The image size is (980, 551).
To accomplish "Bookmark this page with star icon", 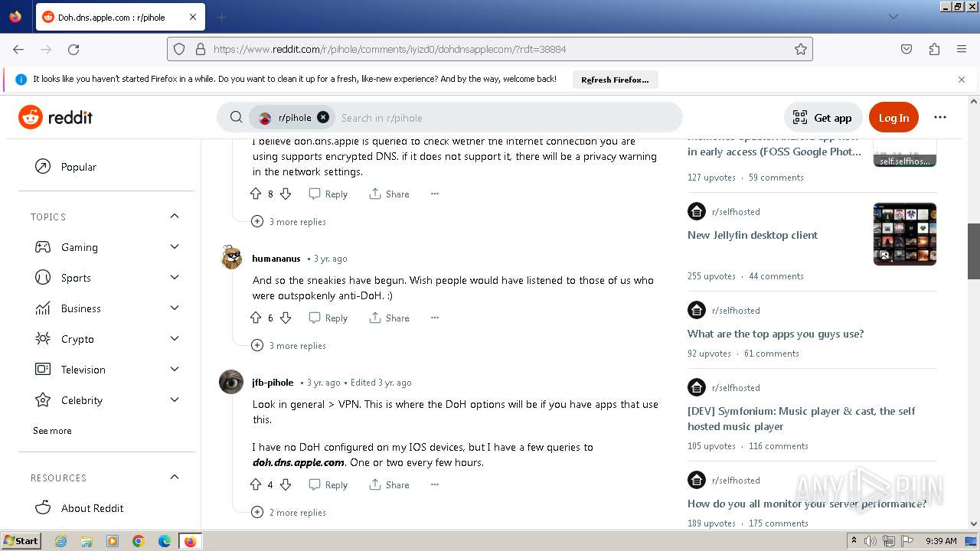I will (801, 49).
